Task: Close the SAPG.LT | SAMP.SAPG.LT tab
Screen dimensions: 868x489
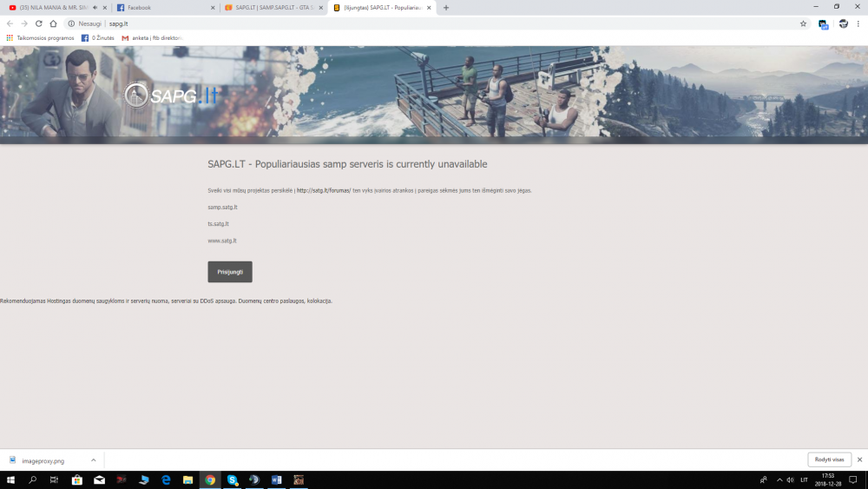Action: click(x=320, y=8)
